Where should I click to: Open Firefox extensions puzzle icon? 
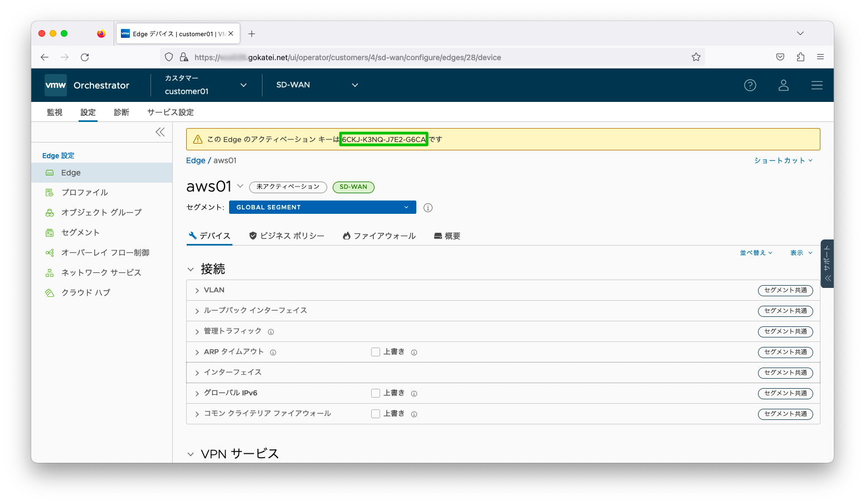pyautogui.click(x=800, y=57)
